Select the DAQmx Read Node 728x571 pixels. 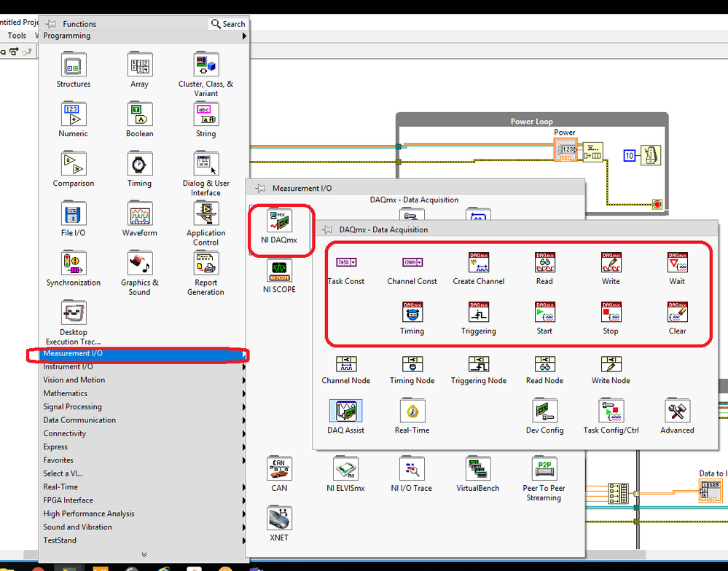[544, 365]
